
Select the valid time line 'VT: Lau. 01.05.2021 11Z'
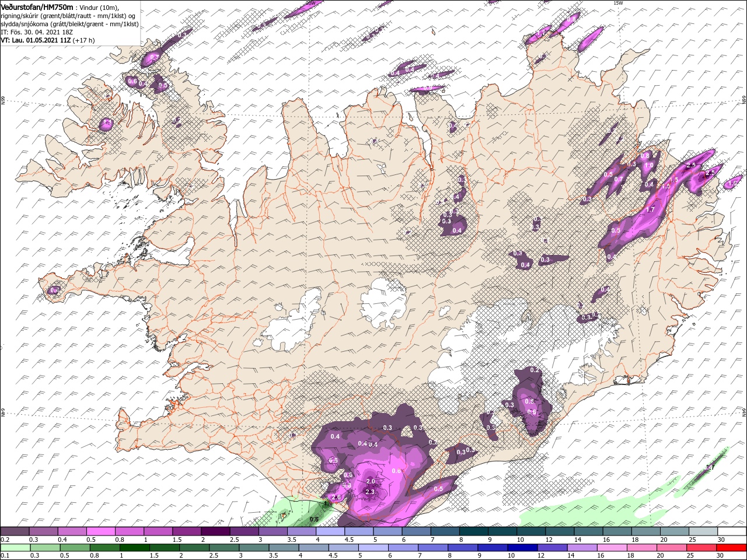point(36,40)
